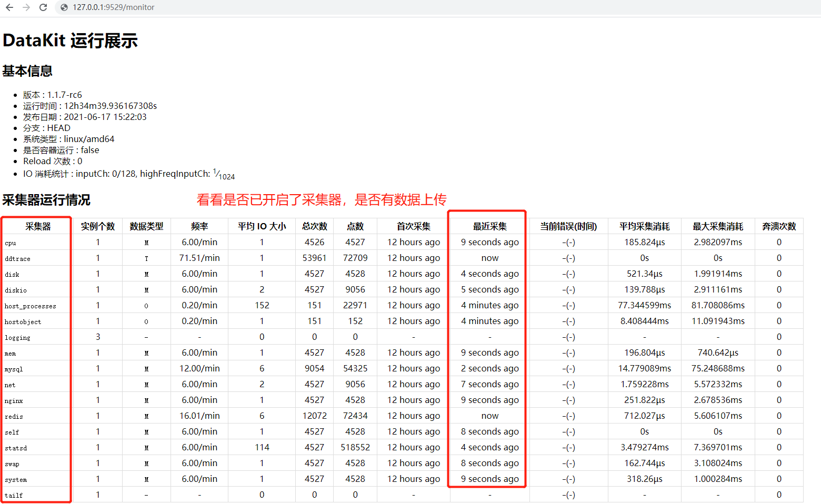Screen dimensions: 821x504
Task: Click the ddtrace collector name
Action: [17, 259]
